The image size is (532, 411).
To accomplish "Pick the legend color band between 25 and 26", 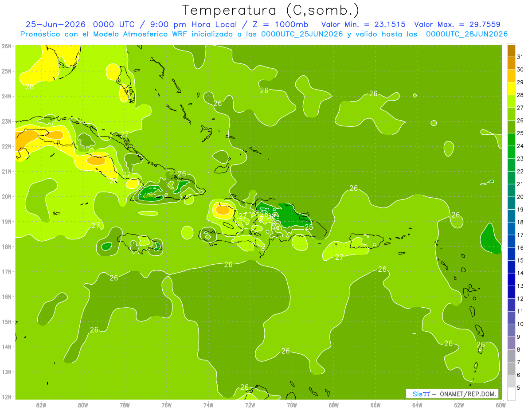I will [512, 127].
